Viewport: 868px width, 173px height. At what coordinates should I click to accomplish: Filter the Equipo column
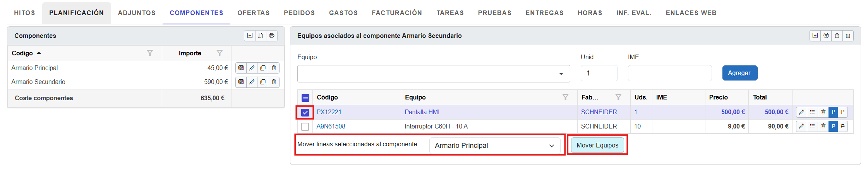pos(565,97)
